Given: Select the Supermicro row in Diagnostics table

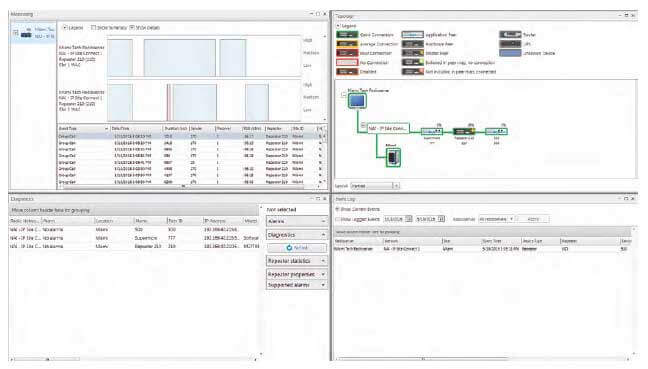Looking at the screenshot, I should 134,238.
